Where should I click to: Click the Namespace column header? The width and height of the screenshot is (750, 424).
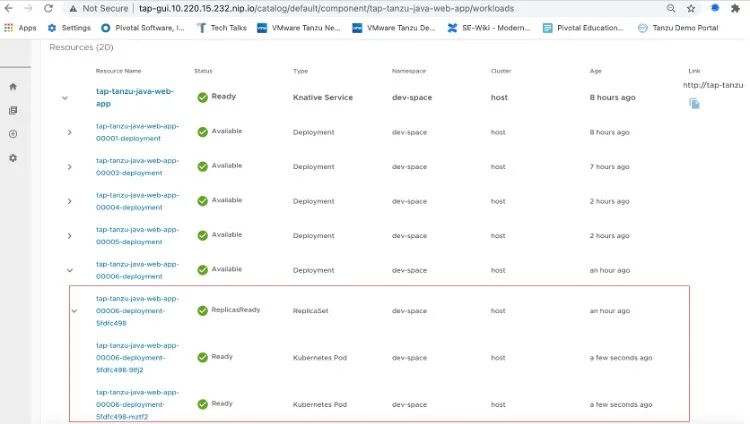pos(408,71)
